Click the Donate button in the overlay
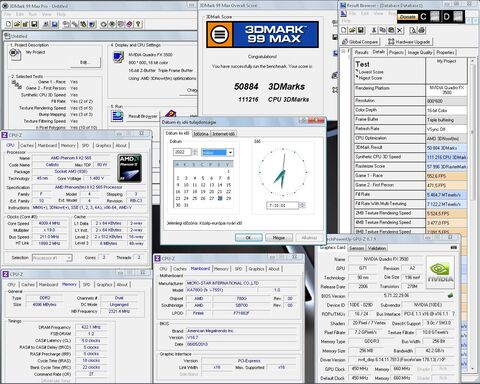The image size is (480, 384). (x=407, y=17)
